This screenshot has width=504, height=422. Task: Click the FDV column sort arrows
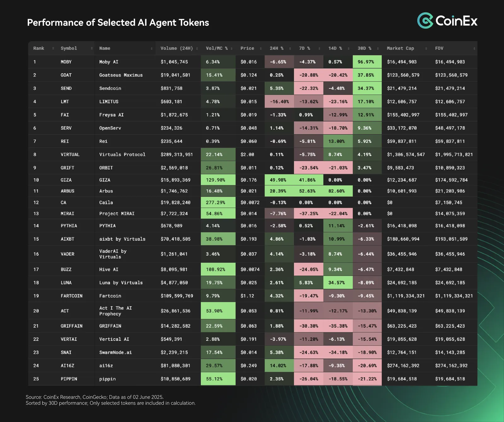(x=474, y=48)
